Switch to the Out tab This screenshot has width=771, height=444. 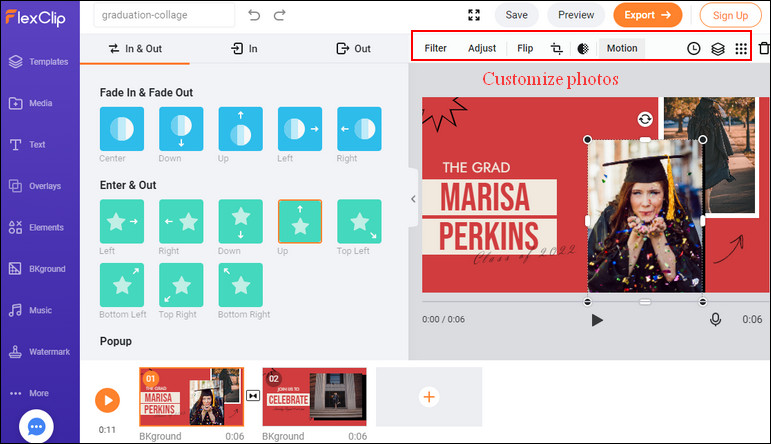click(353, 49)
